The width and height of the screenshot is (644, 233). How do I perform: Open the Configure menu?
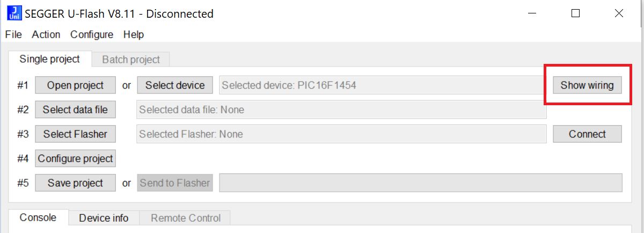pos(92,34)
